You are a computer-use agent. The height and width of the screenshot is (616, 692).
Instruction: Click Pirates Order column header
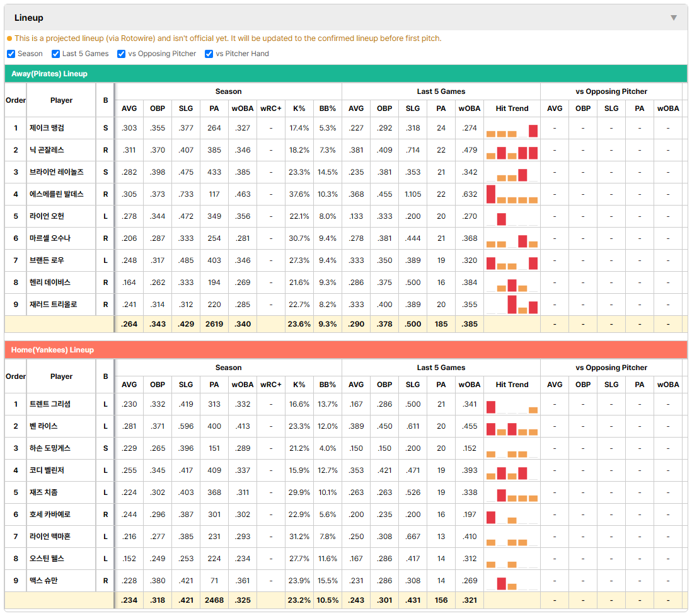click(x=16, y=100)
